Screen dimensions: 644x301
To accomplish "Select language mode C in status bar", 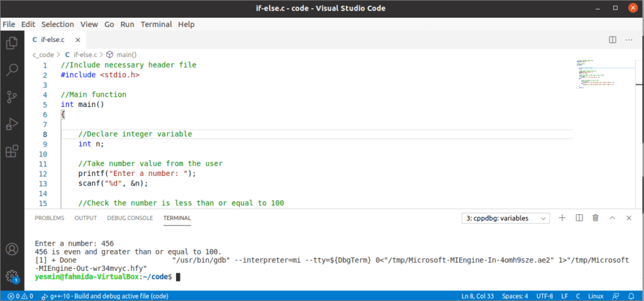I will click(578, 296).
